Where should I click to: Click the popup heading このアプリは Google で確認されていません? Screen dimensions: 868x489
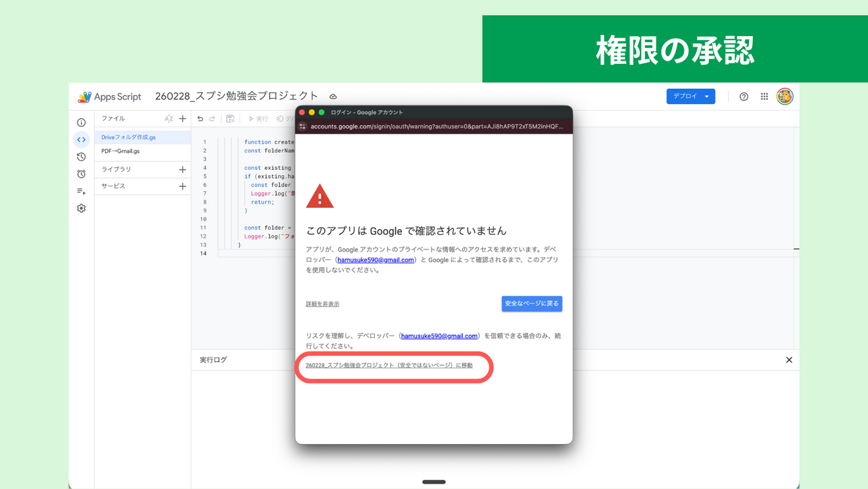[x=406, y=231]
